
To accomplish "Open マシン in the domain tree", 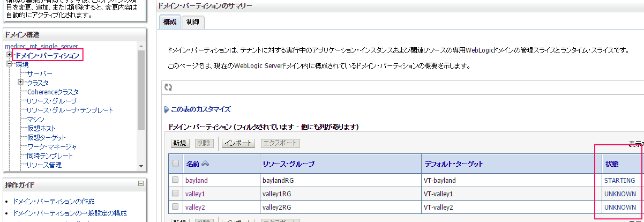I will click(x=36, y=119).
